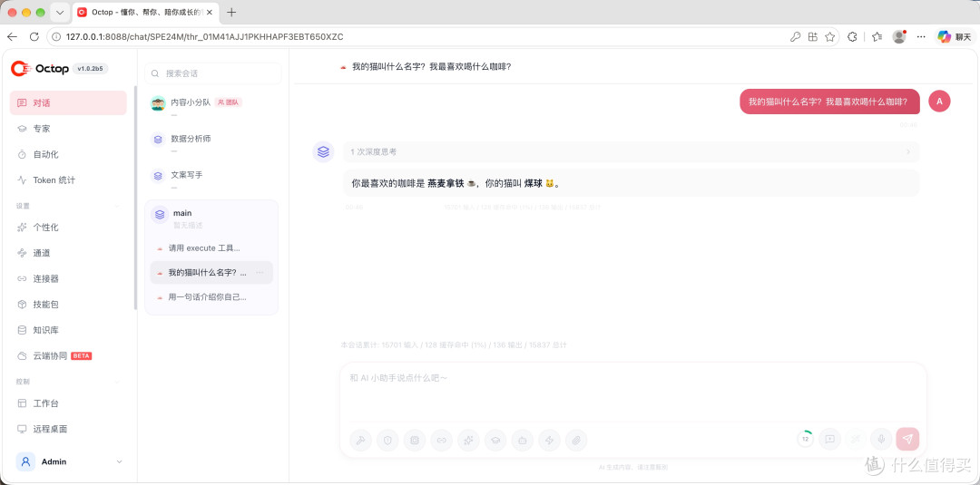
Task: Open the 聊天 Copilot button
Action: pyautogui.click(x=954, y=37)
